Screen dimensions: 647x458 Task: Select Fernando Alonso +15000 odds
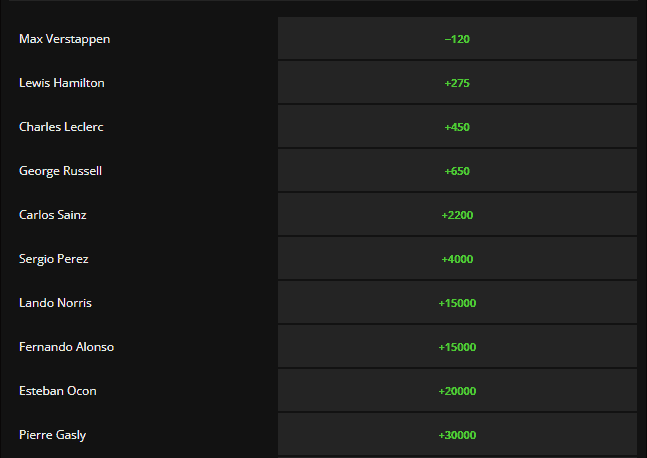click(457, 347)
